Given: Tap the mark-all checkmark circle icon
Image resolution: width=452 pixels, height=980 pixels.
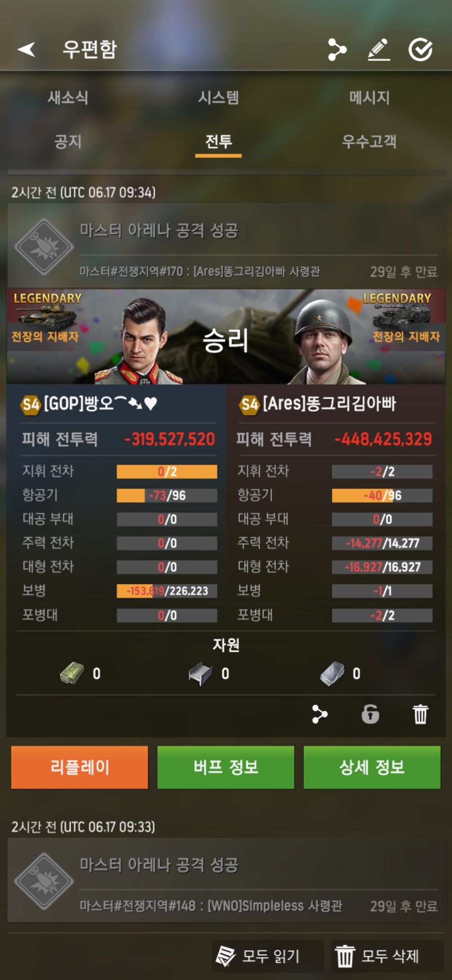Looking at the screenshot, I should tap(420, 49).
